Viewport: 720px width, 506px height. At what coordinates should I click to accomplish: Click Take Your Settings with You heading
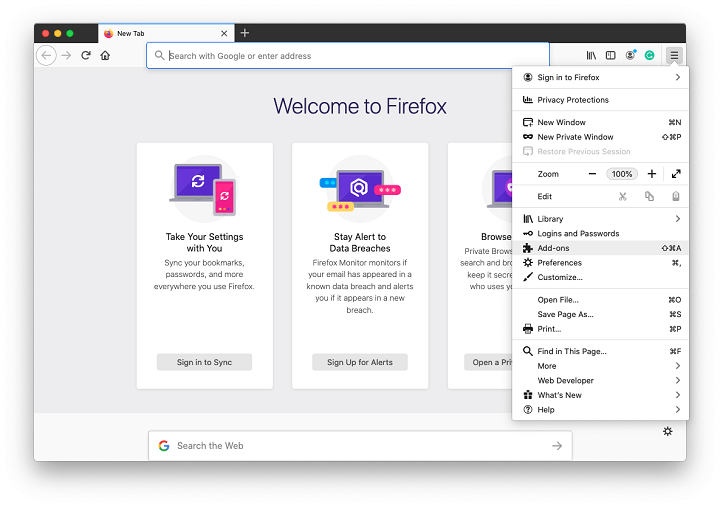click(x=204, y=242)
